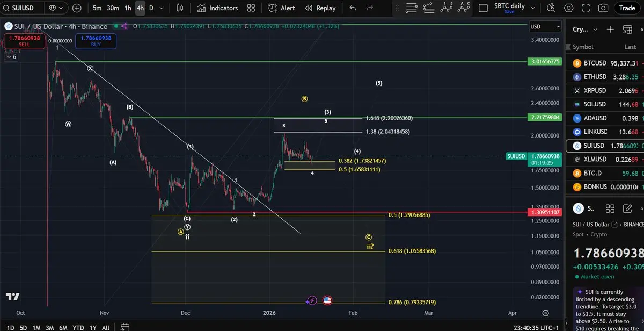Undo the last chart action
The image size is (644, 331).
point(353,8)
